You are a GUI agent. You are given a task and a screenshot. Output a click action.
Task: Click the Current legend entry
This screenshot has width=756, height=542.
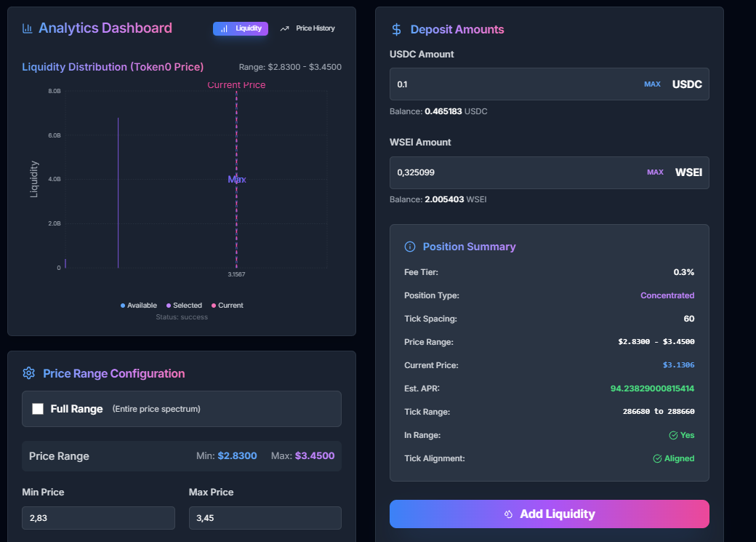click(227, 306)
